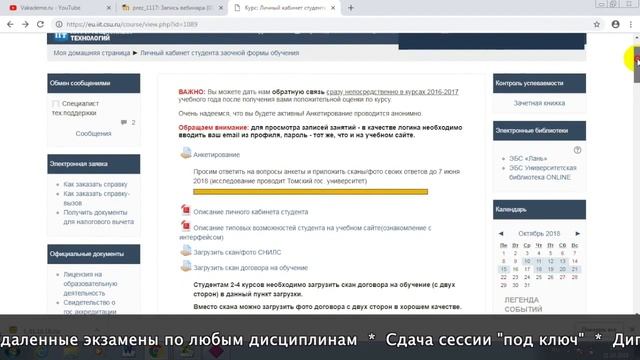
Task: Open Сообщения link in messaging block
Action: tap(93, 133)
